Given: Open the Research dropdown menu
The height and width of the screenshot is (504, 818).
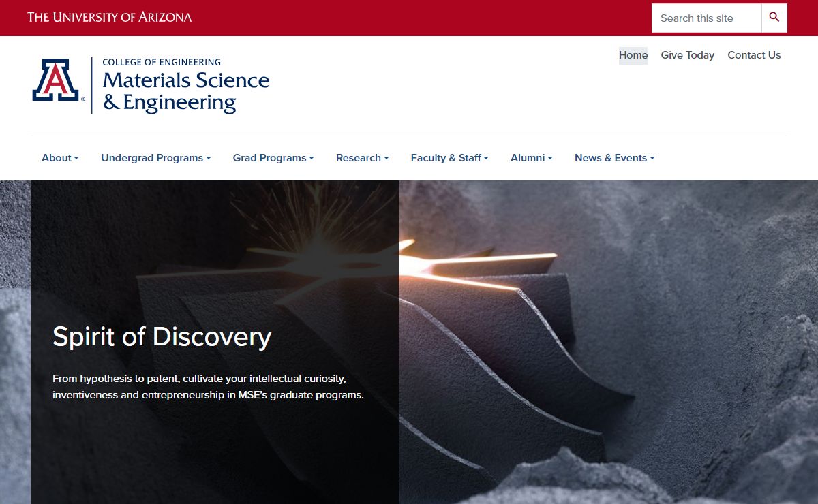Looking at the screenshot, I should pyautogui.click(x=363, y=158).
